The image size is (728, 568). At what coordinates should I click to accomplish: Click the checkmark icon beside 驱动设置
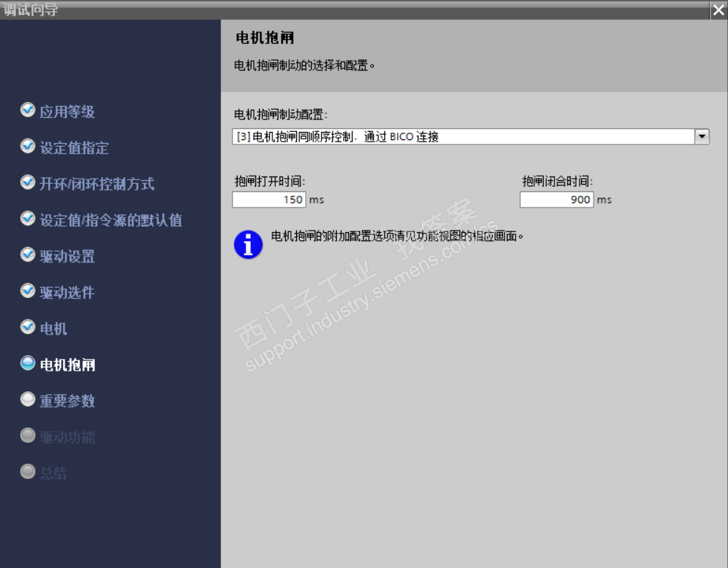pos(28,255)
